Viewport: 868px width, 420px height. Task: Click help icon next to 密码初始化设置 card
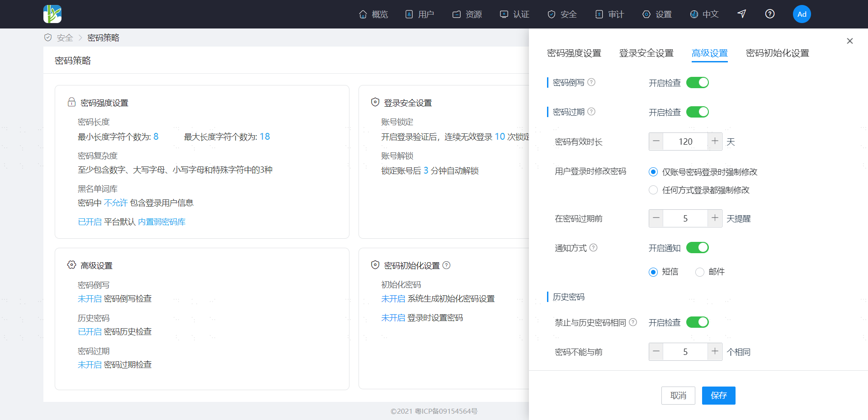[x=446, y=265]
